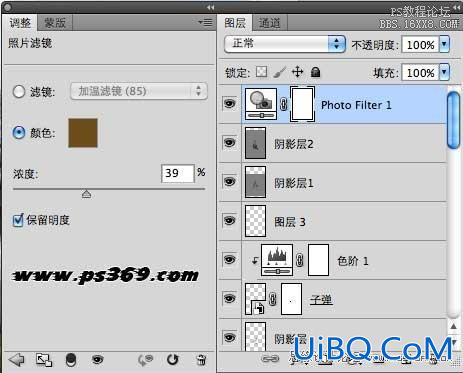Lock position move icon
The width and height of the screenshot is (463, 373).
(x=297, y=72)
